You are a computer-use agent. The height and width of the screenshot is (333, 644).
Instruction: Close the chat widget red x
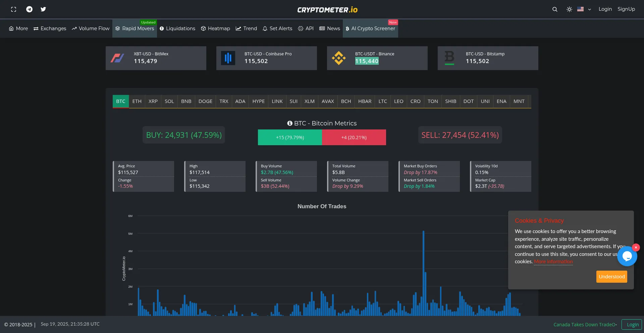click(x=636, y=247)
